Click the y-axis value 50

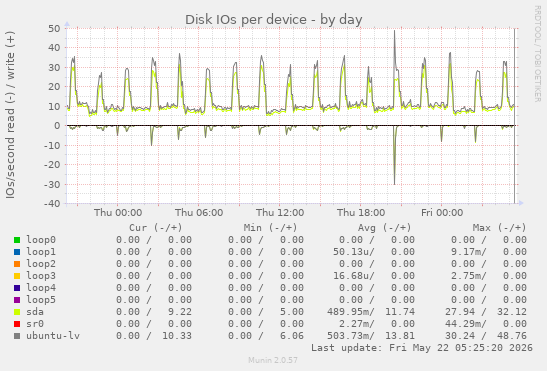pos(54,28)
